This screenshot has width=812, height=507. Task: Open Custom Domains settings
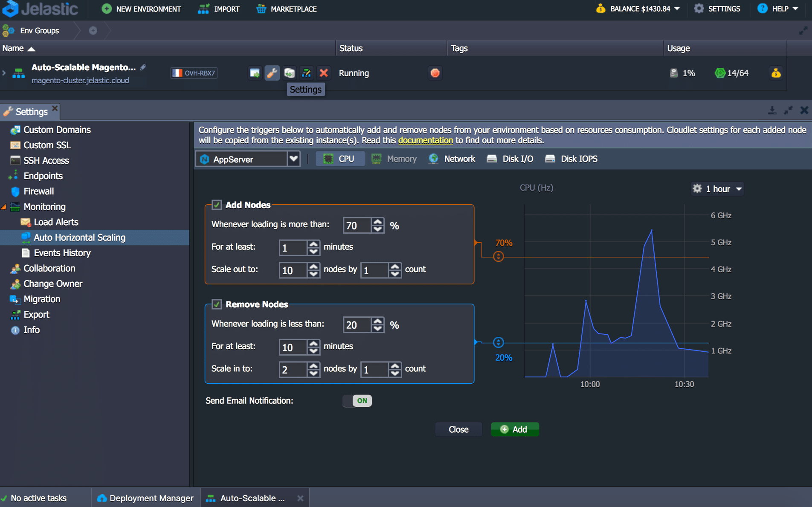coord(57,130)
